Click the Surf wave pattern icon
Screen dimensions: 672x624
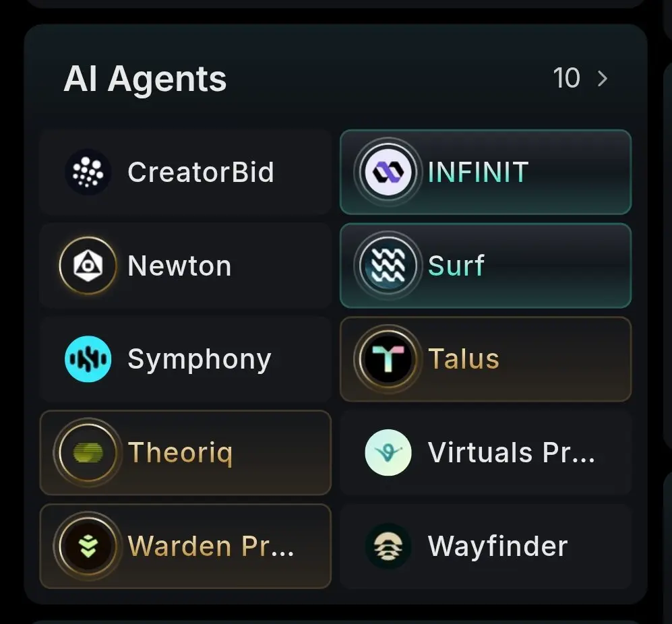388,266
